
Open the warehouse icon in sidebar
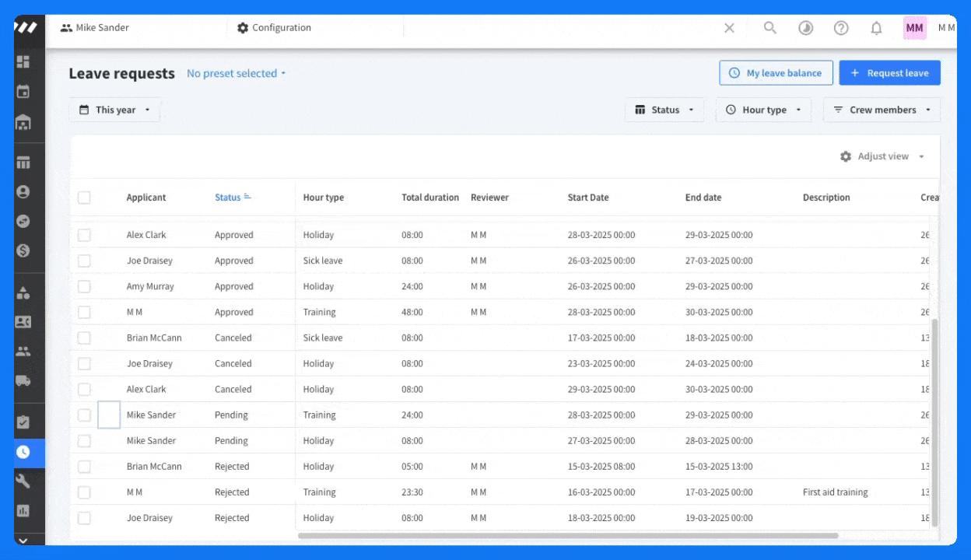pyautogui.click(x=23, y=122)
